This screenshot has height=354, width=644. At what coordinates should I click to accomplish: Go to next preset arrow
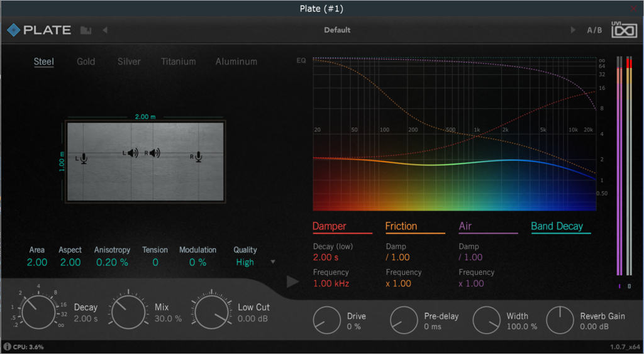pyautogui.click(x=573, y=30)
